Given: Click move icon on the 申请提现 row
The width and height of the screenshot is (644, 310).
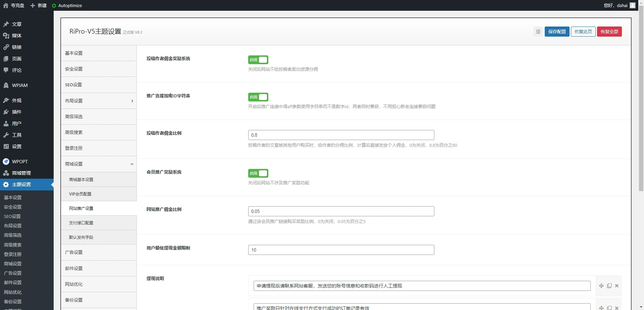Looking at the screenshot, I should [x=601, y=286].
